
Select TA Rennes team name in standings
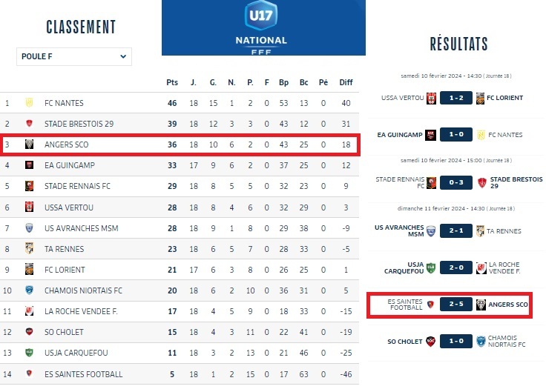65,249
